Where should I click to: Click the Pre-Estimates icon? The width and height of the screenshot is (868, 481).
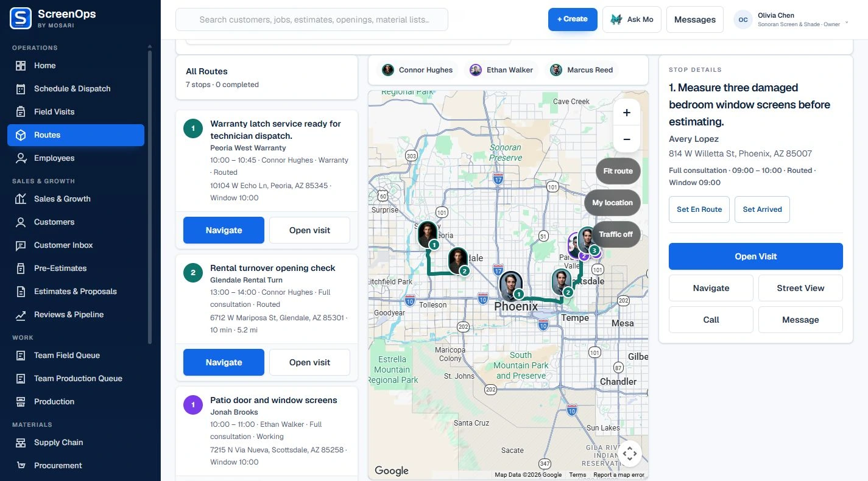pos(21,269)
